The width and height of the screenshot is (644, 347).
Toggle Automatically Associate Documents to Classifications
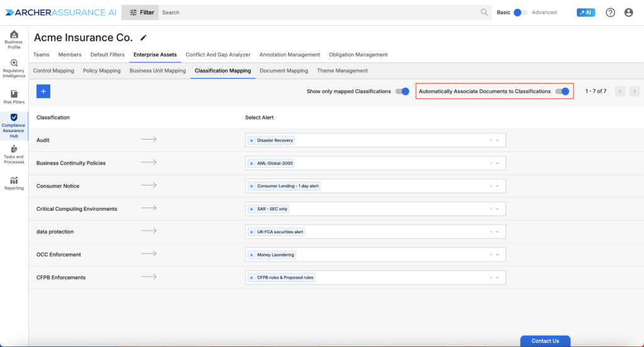562,91
